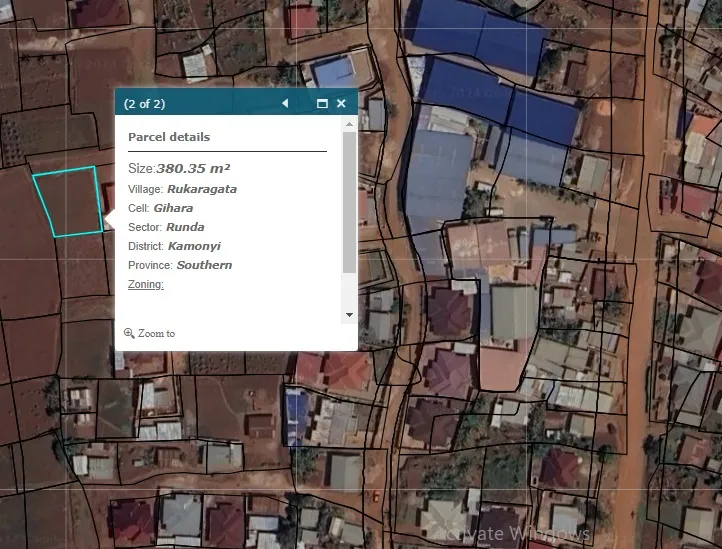Click the size value "380.35 m²"
This screenshot has height=549, width=722.
pos(193,169)
